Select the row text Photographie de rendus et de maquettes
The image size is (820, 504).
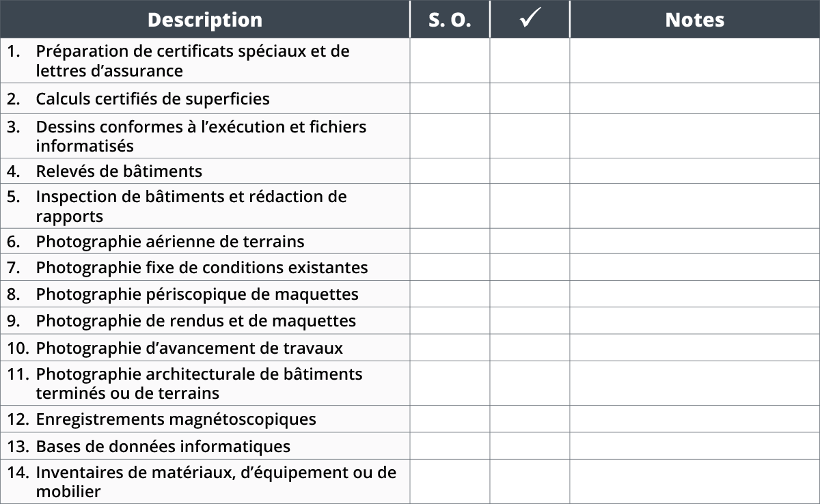tap(196, 321)
